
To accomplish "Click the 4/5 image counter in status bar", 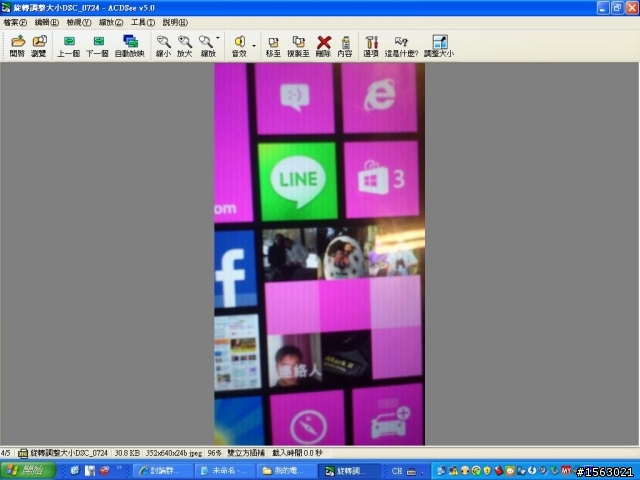I will click(6, 453).
